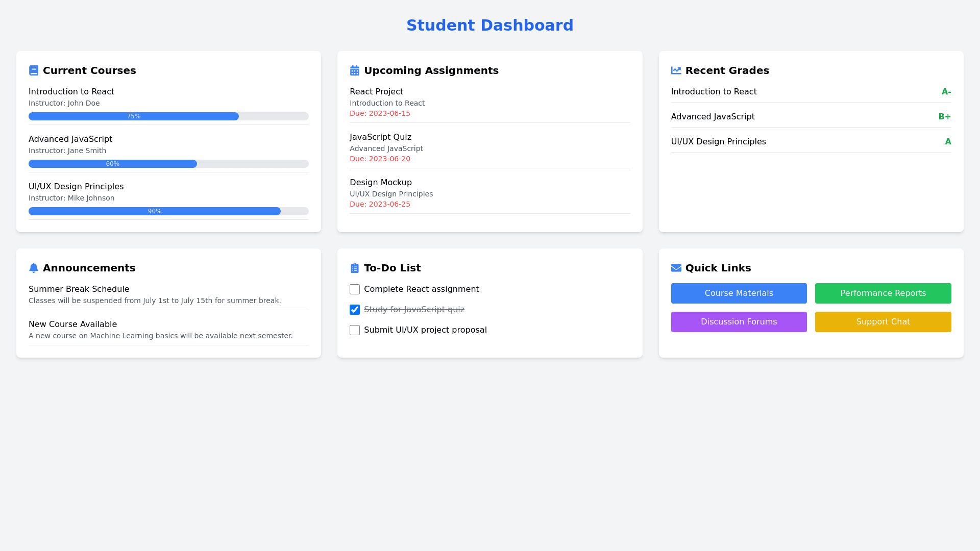Check the Submit UI/UX project proposal task
Image resolution: width=980 pixels, height=551 pixels.
355,330
